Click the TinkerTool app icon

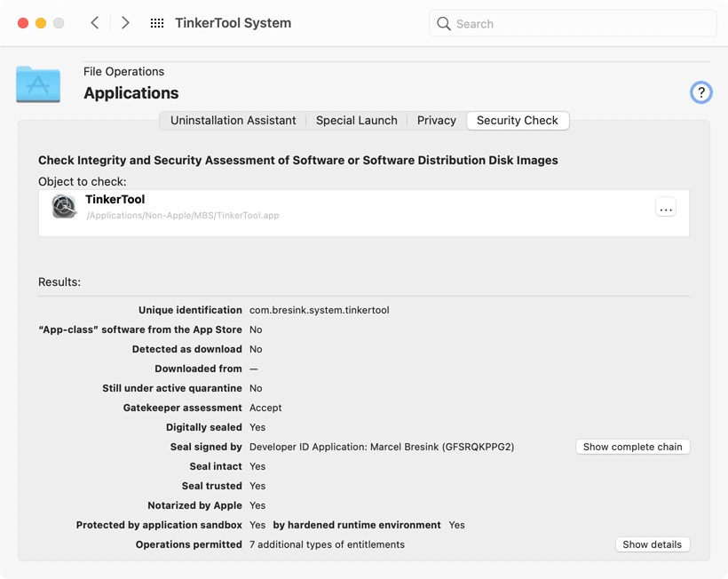coord(64,206)
